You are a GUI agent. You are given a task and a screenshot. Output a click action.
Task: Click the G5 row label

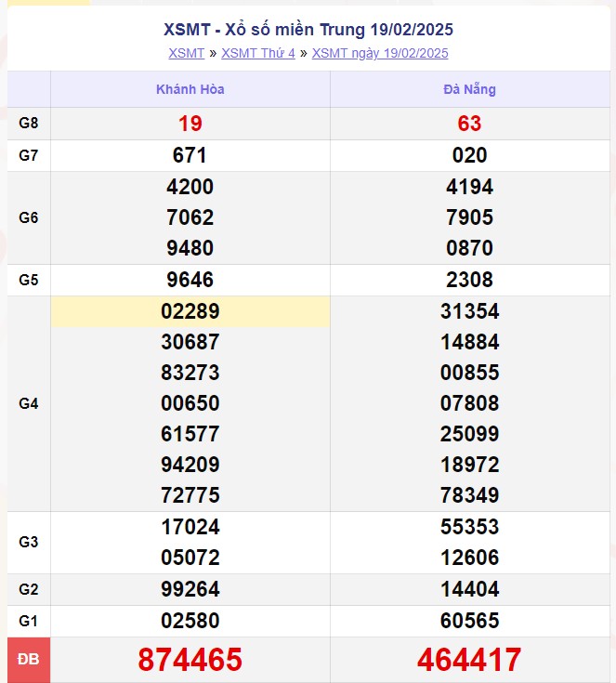point(29,280)
